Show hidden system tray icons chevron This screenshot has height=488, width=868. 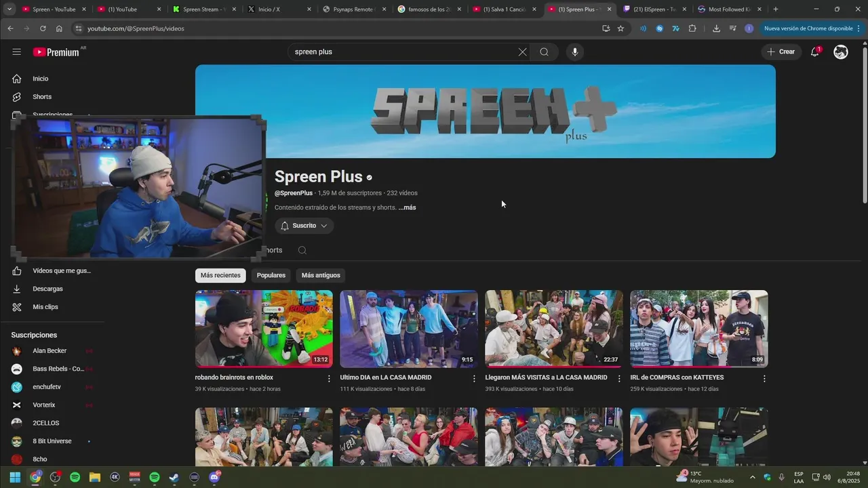pos(752,477)
